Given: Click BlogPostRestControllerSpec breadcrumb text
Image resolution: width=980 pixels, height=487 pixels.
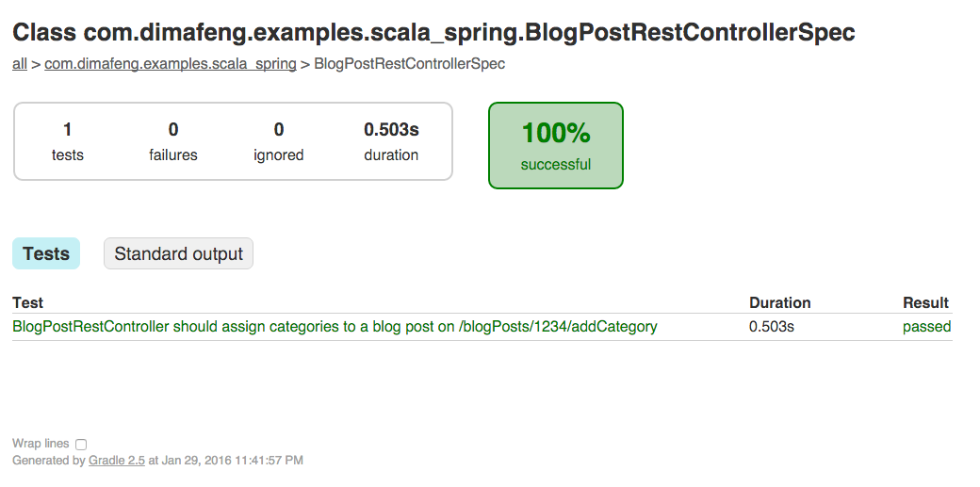Looking at the screenshot, I should [409, 64].
